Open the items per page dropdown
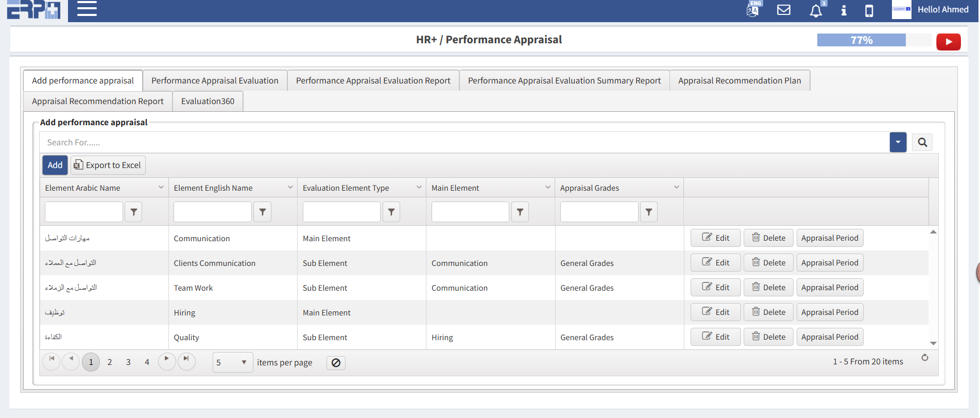 (x=232, y=362)
